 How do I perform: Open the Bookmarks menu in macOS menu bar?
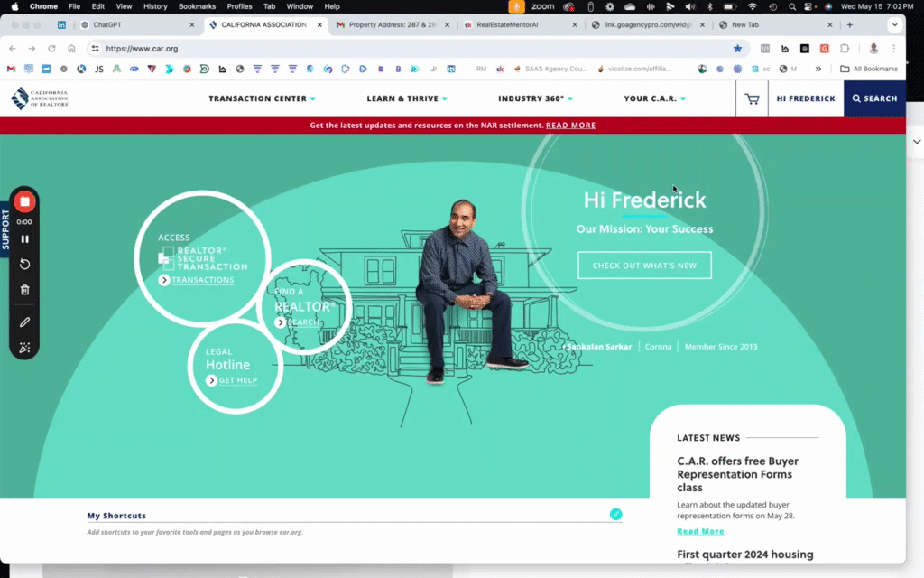click(197, 6)
